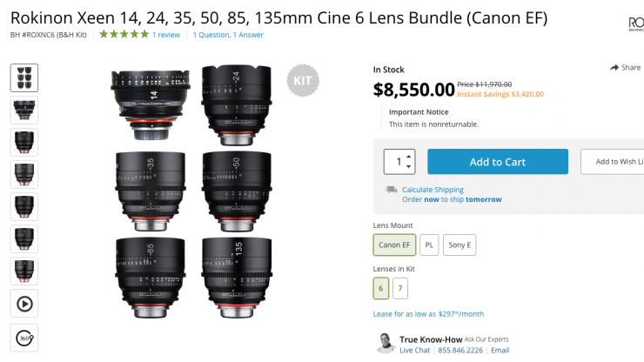This screenshot has height=362, width=644.
Task: Click the gray KIT badge
Action: 304,81
